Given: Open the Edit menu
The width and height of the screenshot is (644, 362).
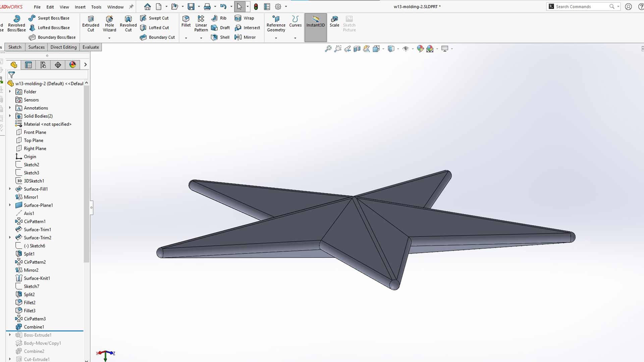Looking at the screenshot, I should (50, 7).
